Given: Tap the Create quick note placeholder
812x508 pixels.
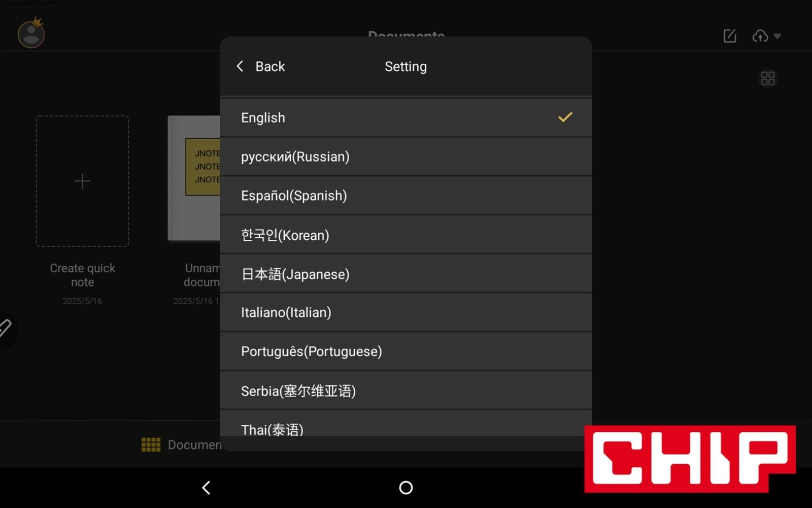Looking at the screenshot, I should click(82, 181).
